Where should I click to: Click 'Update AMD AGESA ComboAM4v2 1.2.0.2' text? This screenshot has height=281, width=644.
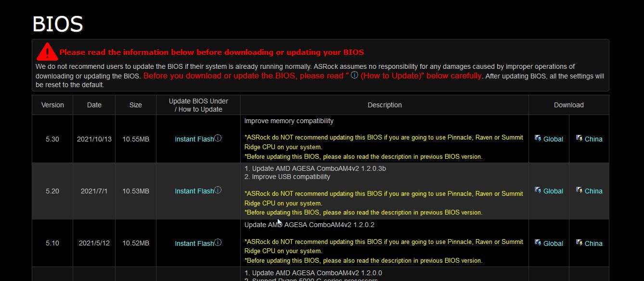pos(309,225)
